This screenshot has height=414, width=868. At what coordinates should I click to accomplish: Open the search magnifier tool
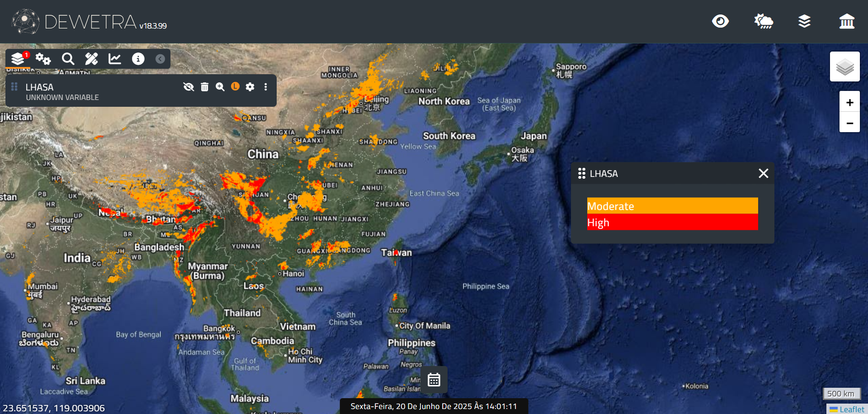(68, 59)
